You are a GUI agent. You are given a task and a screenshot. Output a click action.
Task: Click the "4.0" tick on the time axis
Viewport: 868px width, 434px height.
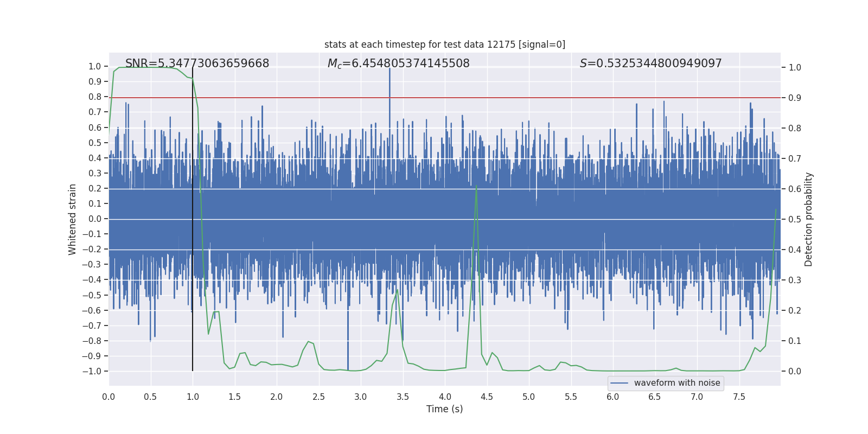click(x=445, y=397)
